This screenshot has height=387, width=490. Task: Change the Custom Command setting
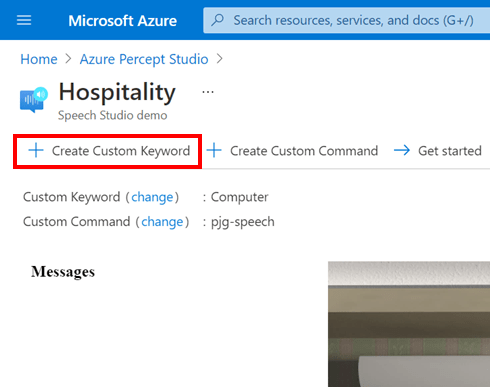[162, 222]
